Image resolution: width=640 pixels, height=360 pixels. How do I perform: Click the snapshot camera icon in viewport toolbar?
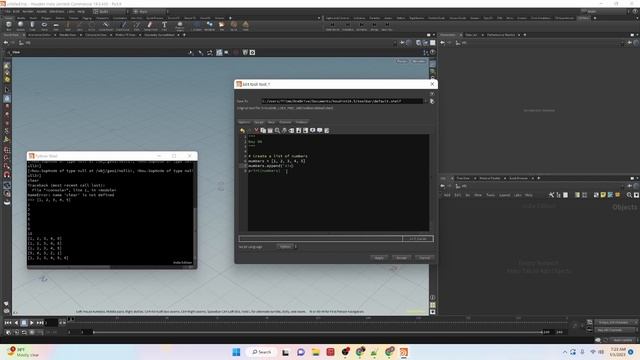tap(253, 52)
